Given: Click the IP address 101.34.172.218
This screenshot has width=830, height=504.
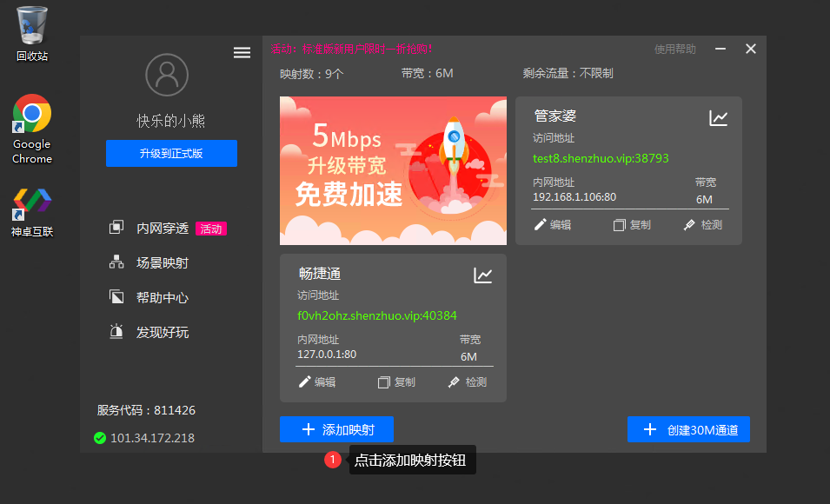Looking at the screenshot, I should tap(152, 438).
